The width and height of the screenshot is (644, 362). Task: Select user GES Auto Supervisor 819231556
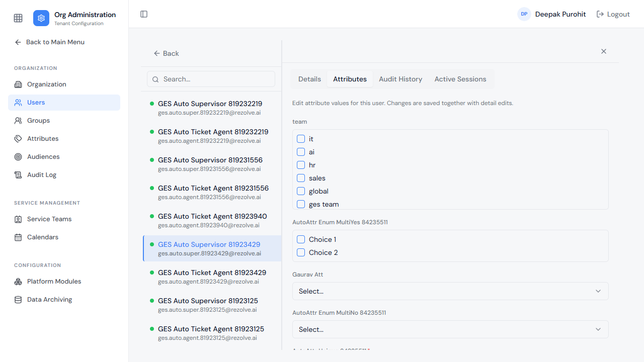tap(212, 164)
